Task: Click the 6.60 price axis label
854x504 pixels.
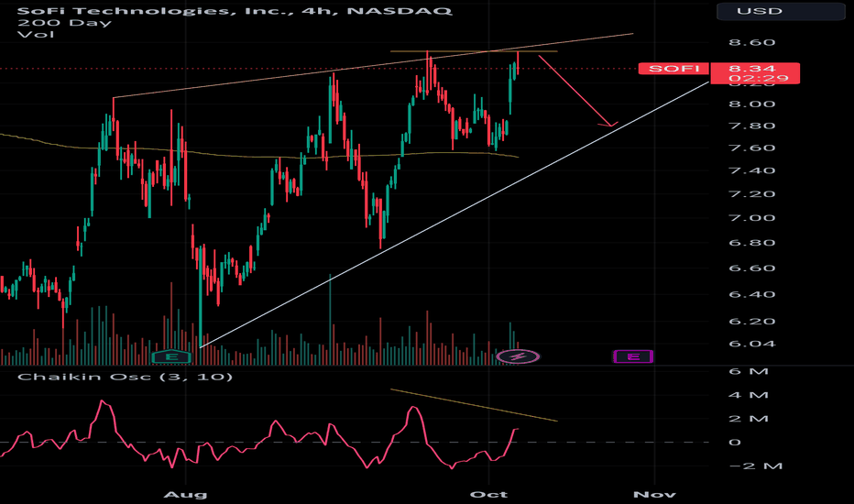Action: click(x=752, y=268)
